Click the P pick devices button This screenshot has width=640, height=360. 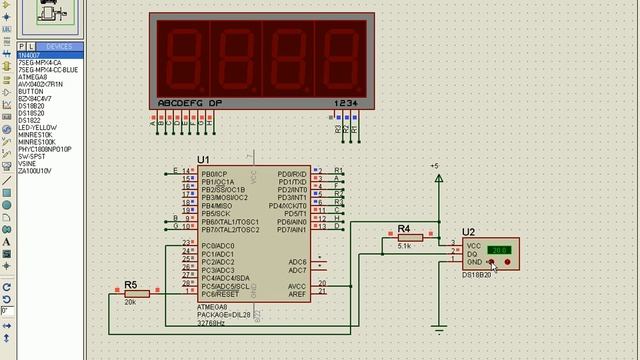(x=22, y=47)
